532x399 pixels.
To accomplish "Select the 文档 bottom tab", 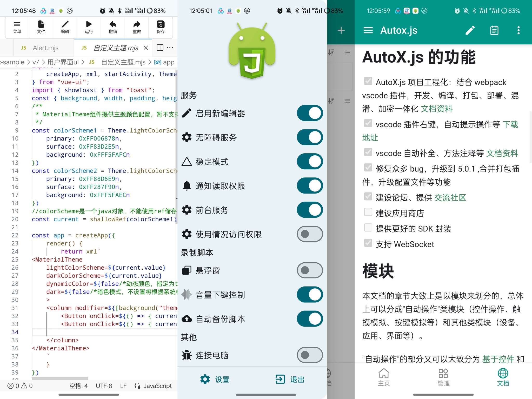I will [503, 377].
